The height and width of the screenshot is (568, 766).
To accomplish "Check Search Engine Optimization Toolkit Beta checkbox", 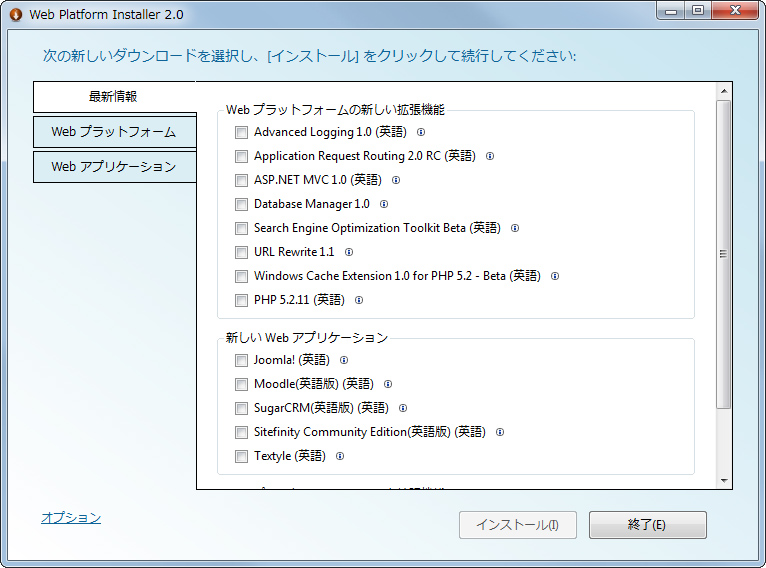I will (241, 228).
